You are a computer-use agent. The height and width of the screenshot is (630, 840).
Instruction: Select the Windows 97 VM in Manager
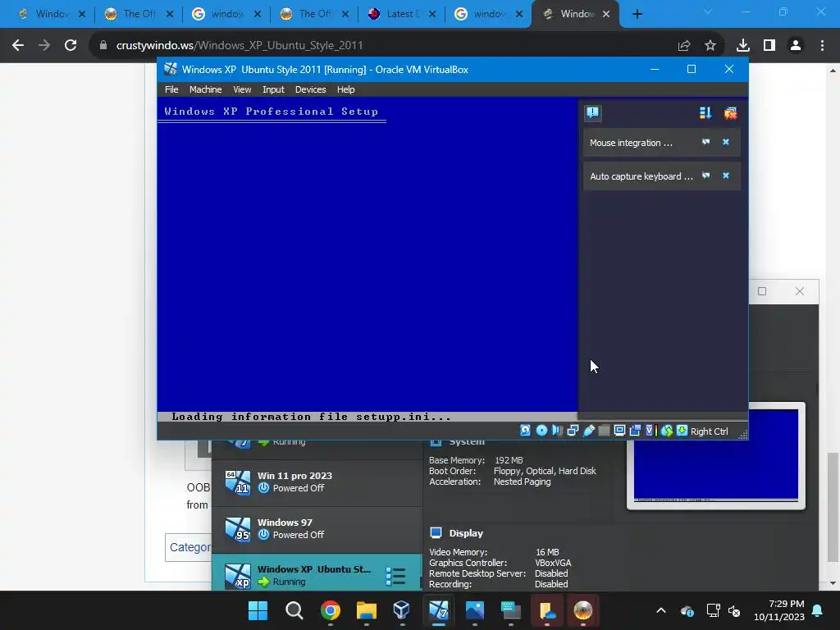point(317,529)
